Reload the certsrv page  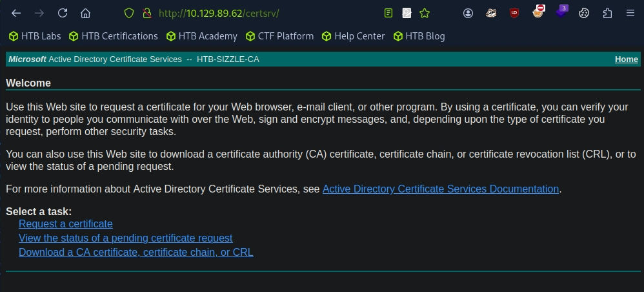point(63,13)
